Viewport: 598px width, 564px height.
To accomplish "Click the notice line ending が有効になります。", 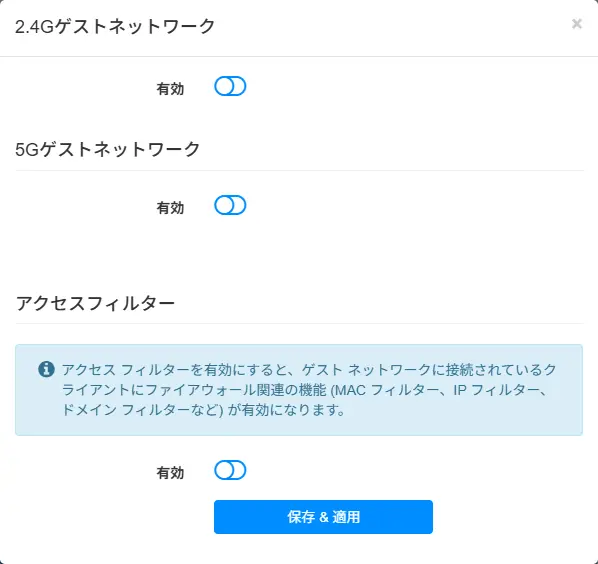I will 204,410.
